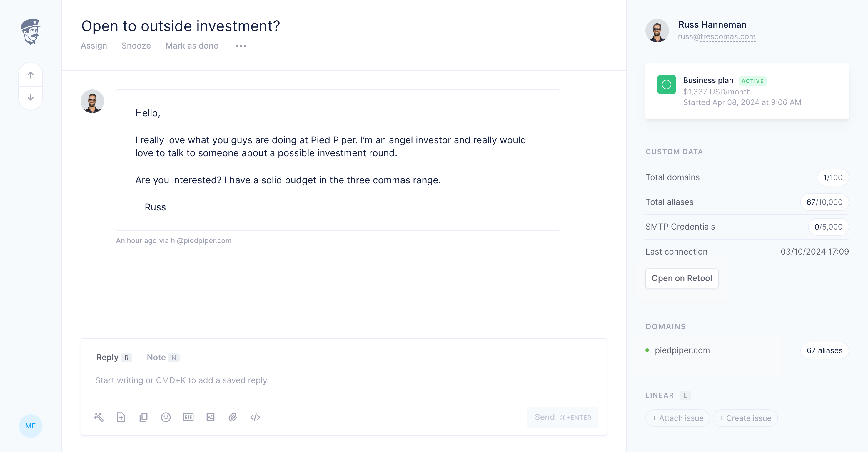Viewport: 868px width, 452px height.
Task: Insert code snippet with code icon
Action: pyautogui.click(x=255, y=417)
